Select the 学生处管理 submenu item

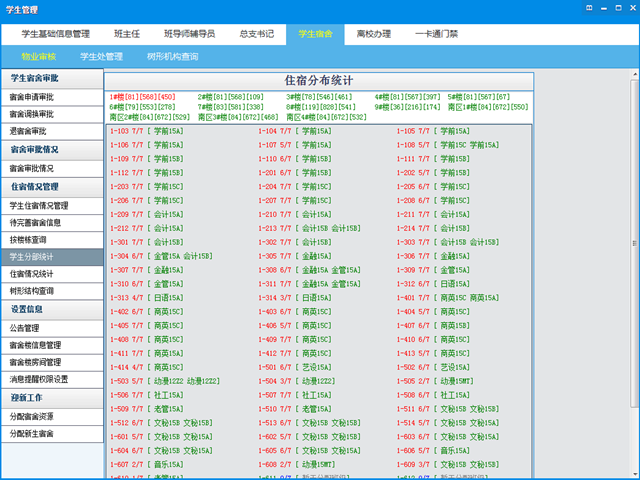point(101,56)
